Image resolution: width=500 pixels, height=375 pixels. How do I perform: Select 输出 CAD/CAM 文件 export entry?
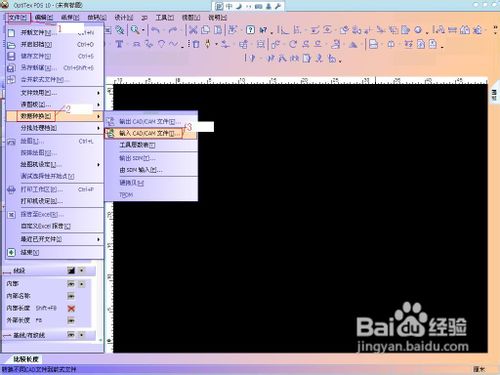click(151, 122)
